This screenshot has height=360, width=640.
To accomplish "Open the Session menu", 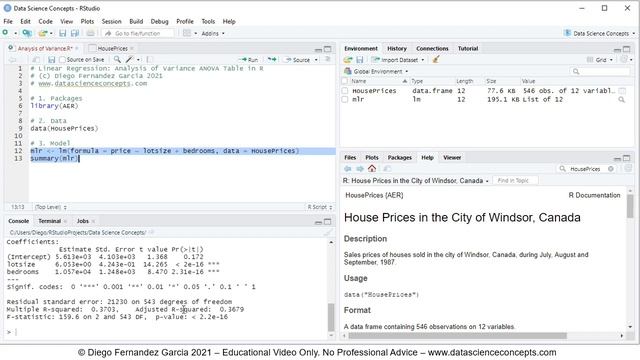I will pyautogui.click(x=111, y=21).
